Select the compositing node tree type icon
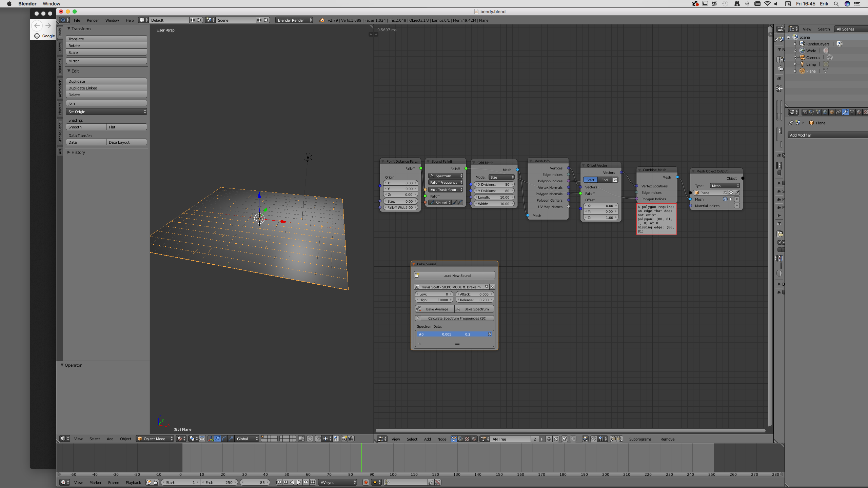Viewport: 868px width, 488px height. pos(460,439)
